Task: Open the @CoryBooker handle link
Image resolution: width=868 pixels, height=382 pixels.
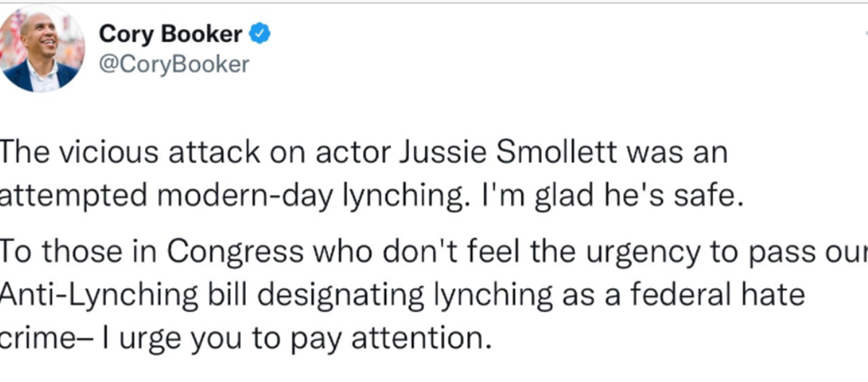Action: (173, 65)
